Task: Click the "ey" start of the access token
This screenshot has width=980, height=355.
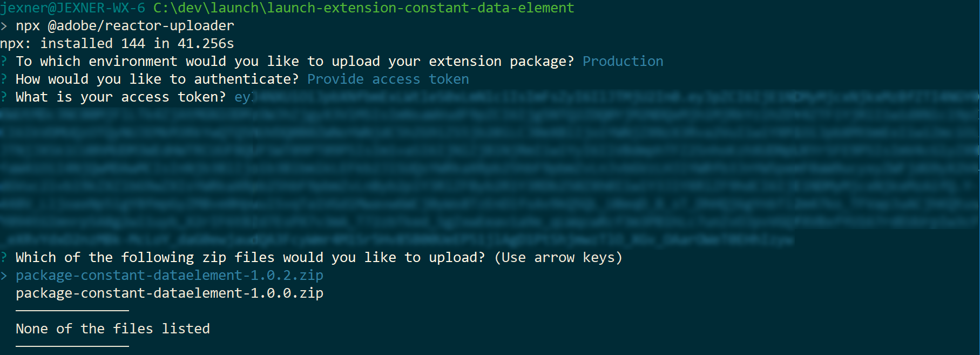Action: coord(242,97)
